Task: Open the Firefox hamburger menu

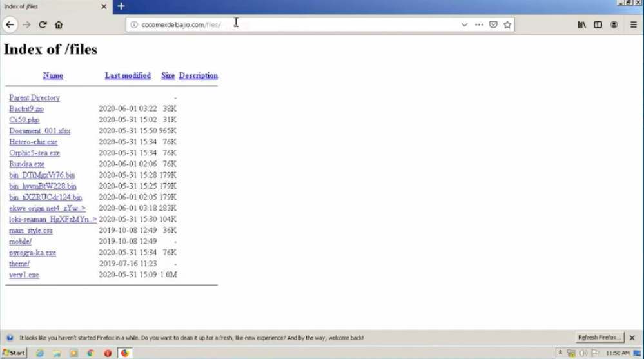Action: pyautogui.click(x=633, y=24)
